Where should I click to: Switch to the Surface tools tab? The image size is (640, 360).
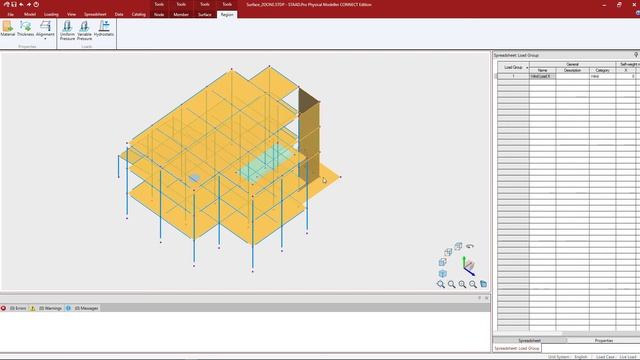[204, 14]
